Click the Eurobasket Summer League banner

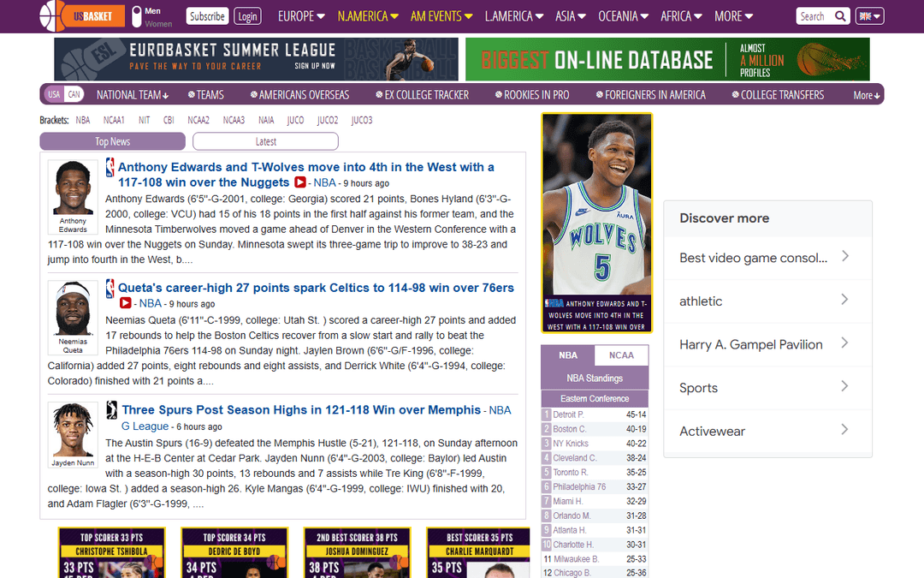pyautogui.click(x=256, y=59)
